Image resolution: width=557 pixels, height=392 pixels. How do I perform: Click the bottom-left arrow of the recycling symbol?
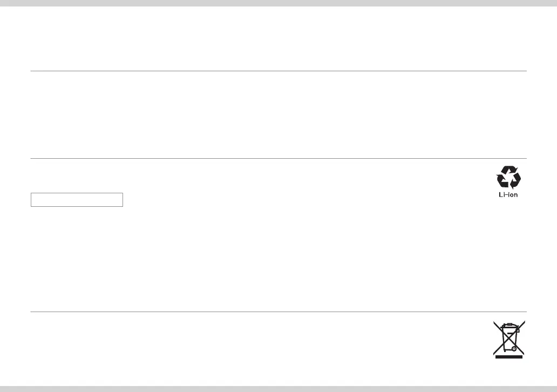502,182
